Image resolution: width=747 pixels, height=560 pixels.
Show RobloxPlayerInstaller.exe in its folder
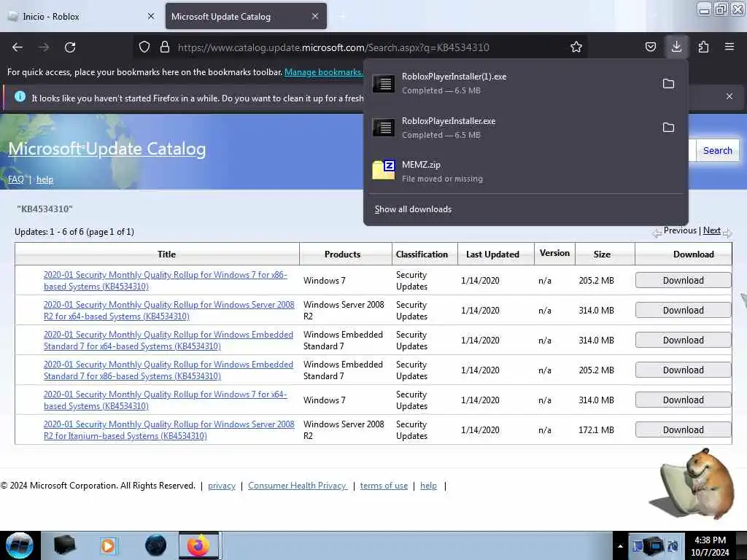click(x=668, y=128)
